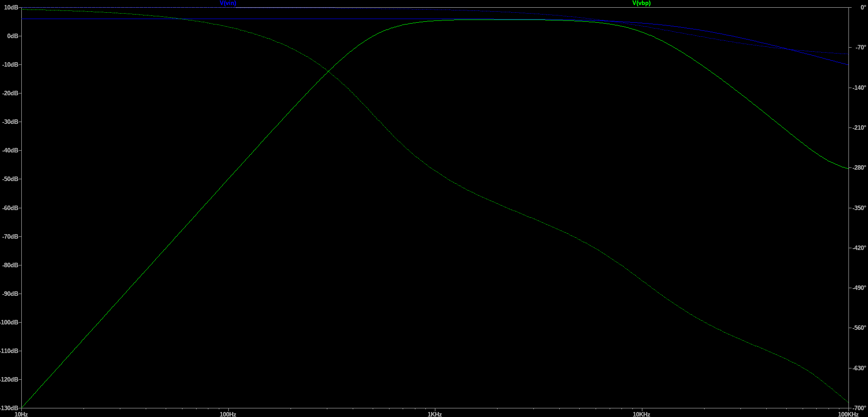This screenshot has width=868, height=417.
Task: Click the V(vin) trace label
Action: (x=228, y=3)
